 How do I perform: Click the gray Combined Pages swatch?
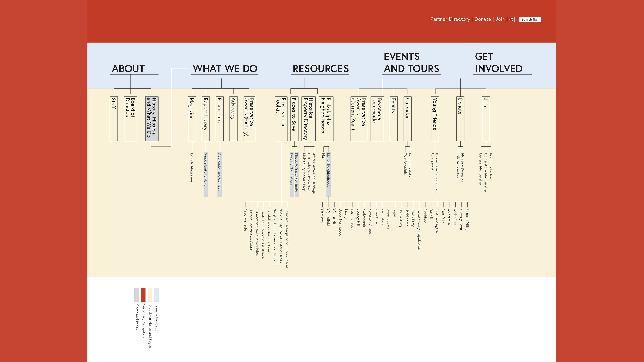tap(136, 295)
